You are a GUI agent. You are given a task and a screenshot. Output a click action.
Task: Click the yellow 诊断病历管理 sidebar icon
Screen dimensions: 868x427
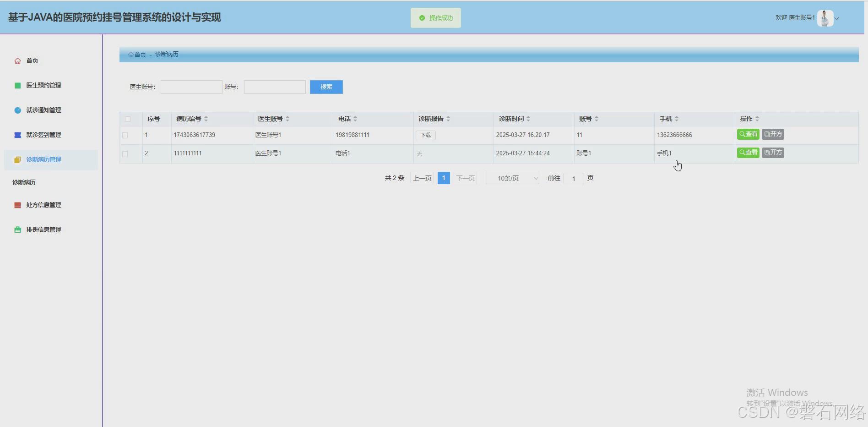coord(17,160)
